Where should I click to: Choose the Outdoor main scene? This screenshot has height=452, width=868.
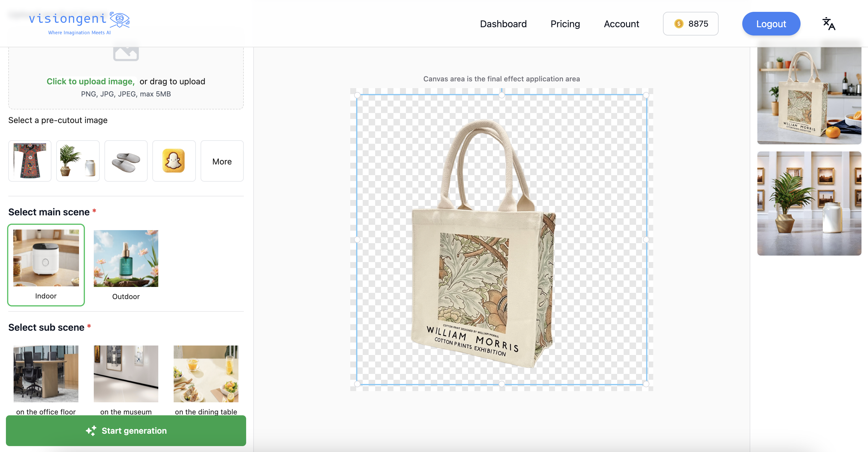pos(126,265)
